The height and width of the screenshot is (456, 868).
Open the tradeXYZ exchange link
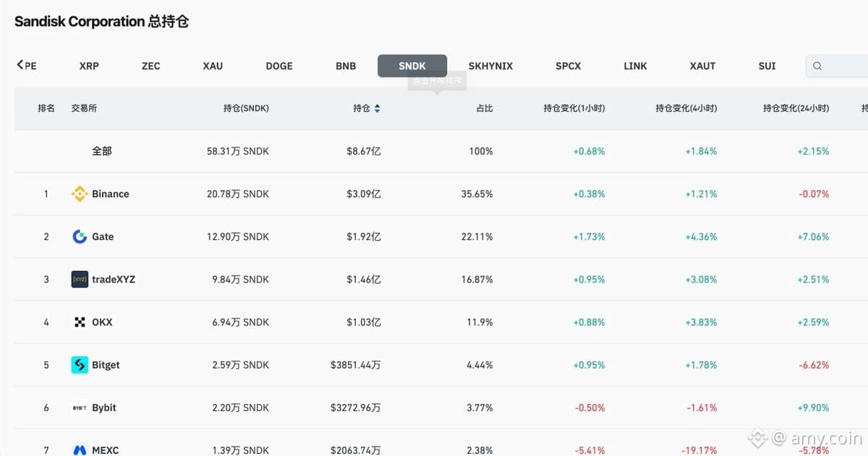coord(114,279)
